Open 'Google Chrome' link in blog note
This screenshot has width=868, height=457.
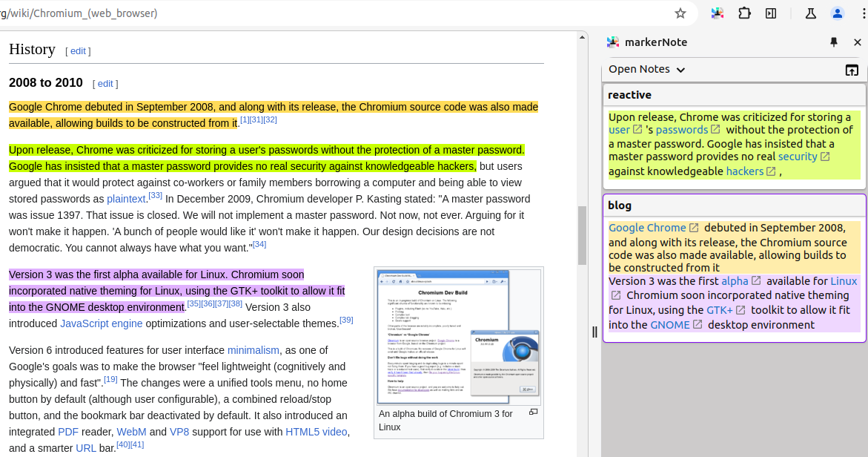647,228
